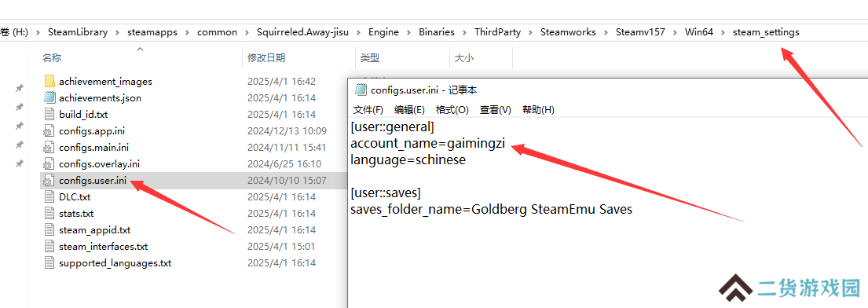Click the Notepad icon in the title bar
The width and height of the screenshot is (868, 308).
(361, 90)
